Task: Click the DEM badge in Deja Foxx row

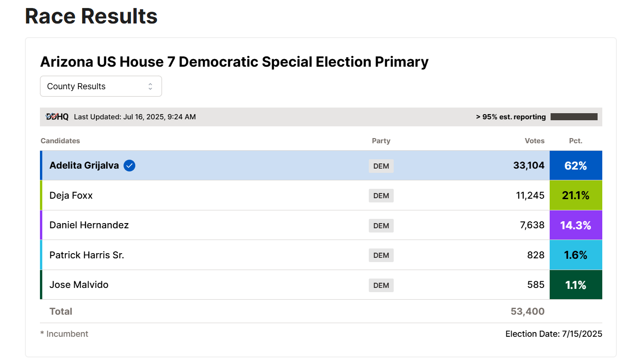Action: [x=381, y=195]
